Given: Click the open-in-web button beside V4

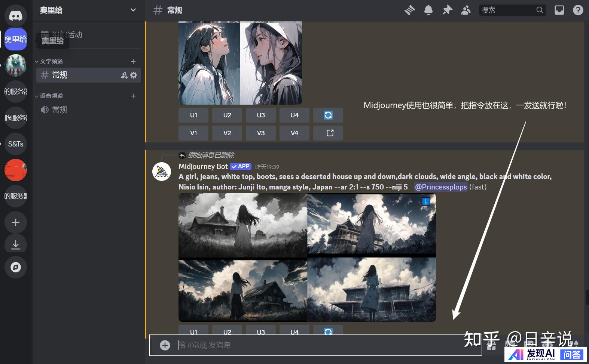Looking at the screenshot, I should pyautogui.click(x=328, y=133).
